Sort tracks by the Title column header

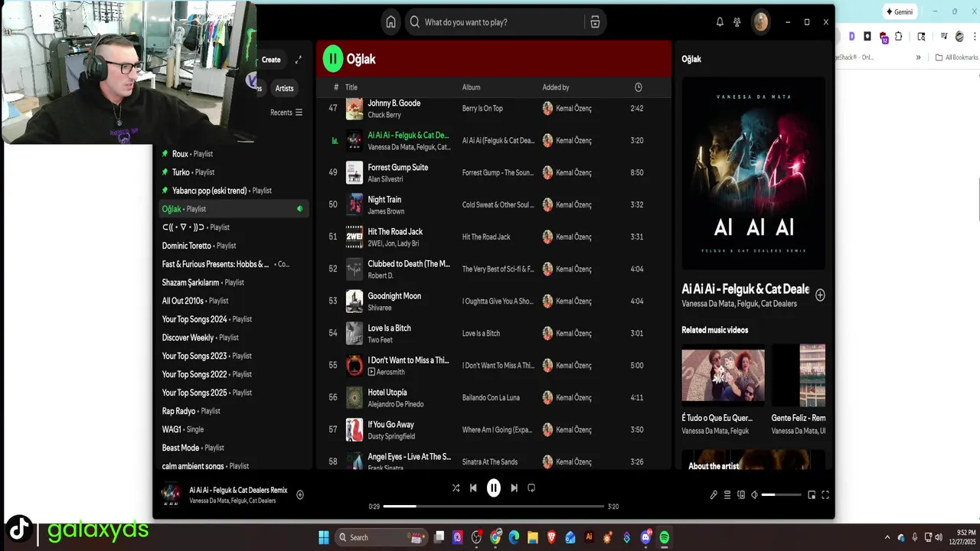pos(351,87)
